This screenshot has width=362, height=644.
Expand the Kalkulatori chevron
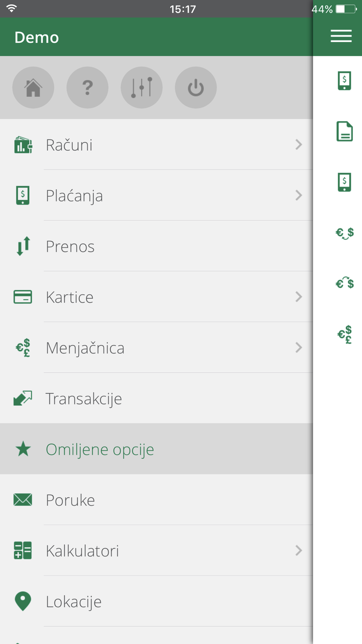click(x=299, y=551)
